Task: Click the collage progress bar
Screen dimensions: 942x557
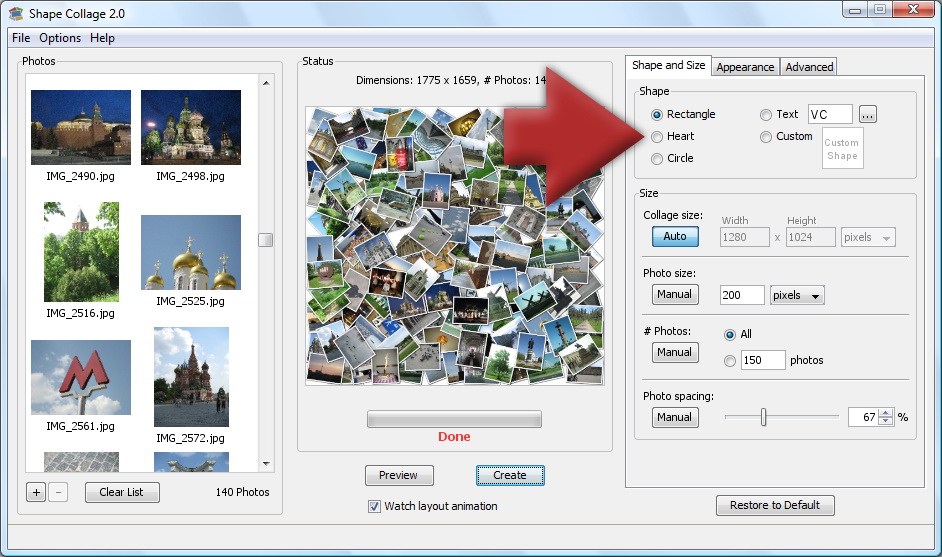Action: pos(454,419)
